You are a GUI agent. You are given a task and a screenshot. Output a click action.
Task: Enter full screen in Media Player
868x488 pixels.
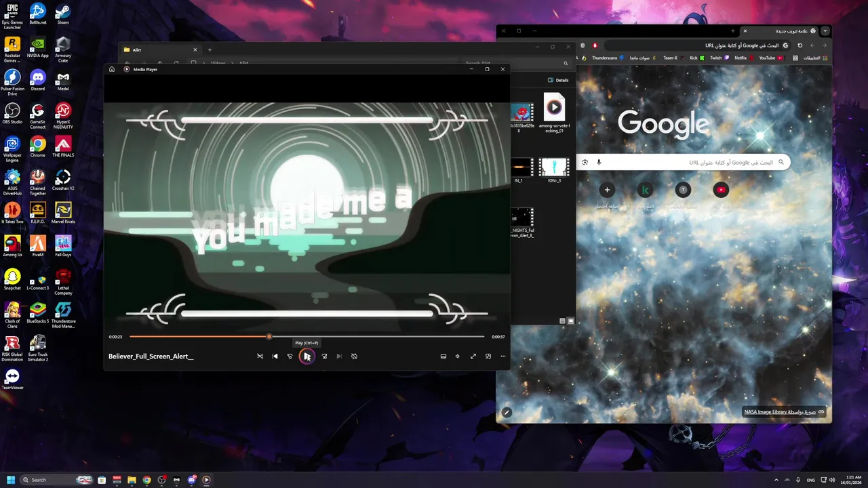click(x=473, y=356)
